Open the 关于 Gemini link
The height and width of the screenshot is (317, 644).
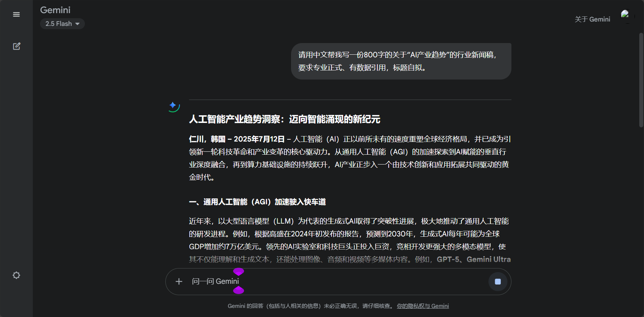click(592, 19)
